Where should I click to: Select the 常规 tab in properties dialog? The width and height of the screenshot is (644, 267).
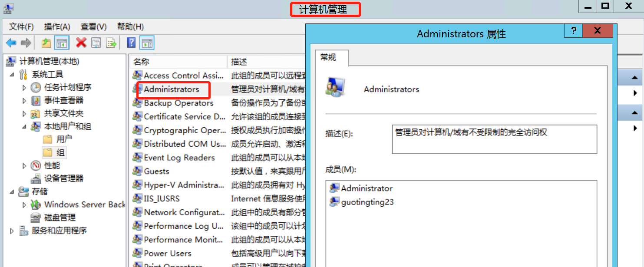[x=328, y=57]
